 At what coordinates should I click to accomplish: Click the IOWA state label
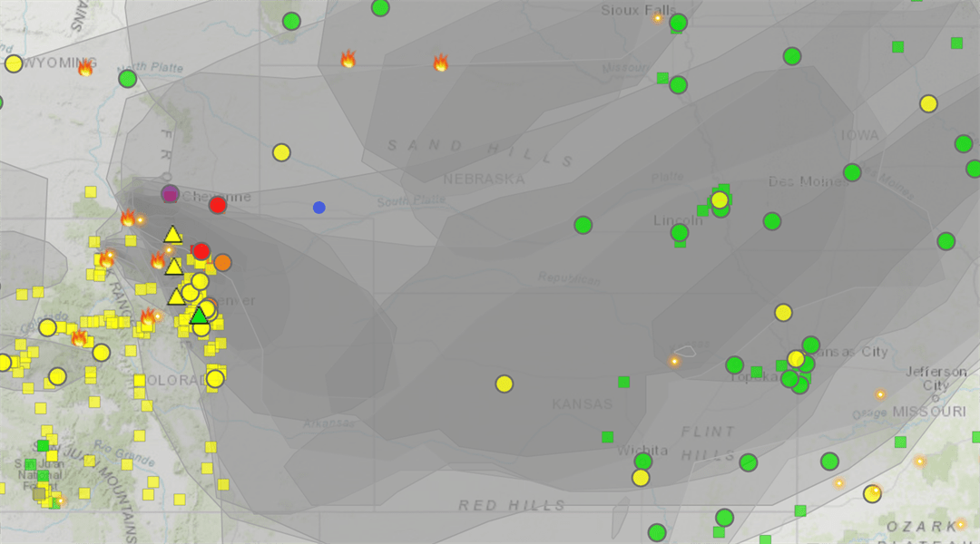[x=860, y=135]
